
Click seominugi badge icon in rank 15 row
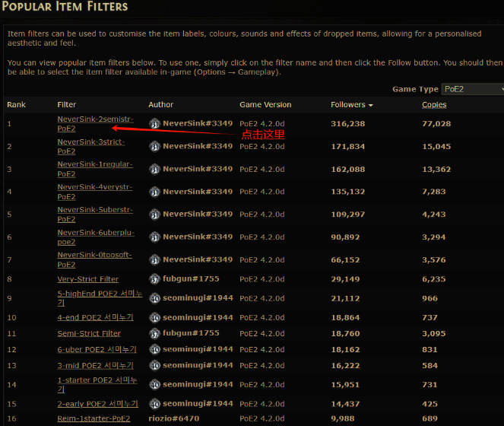(x=154, y=404)
